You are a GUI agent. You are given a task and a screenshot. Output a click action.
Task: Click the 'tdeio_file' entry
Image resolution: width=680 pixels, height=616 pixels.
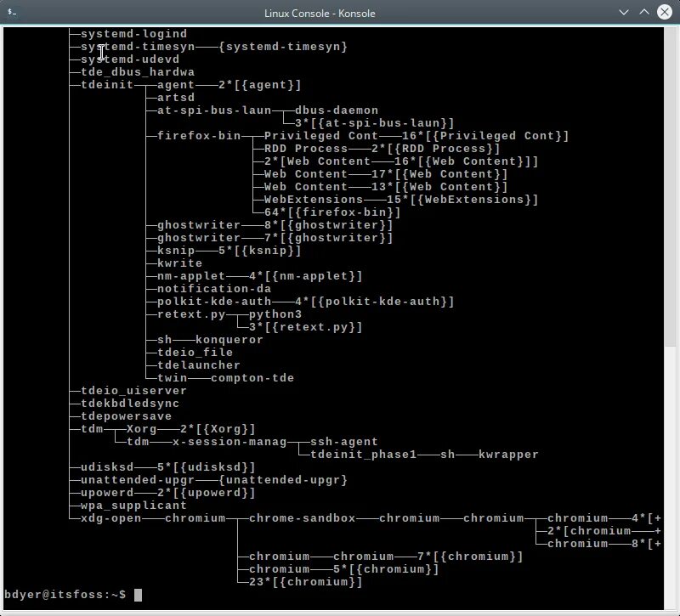point(195,353)
